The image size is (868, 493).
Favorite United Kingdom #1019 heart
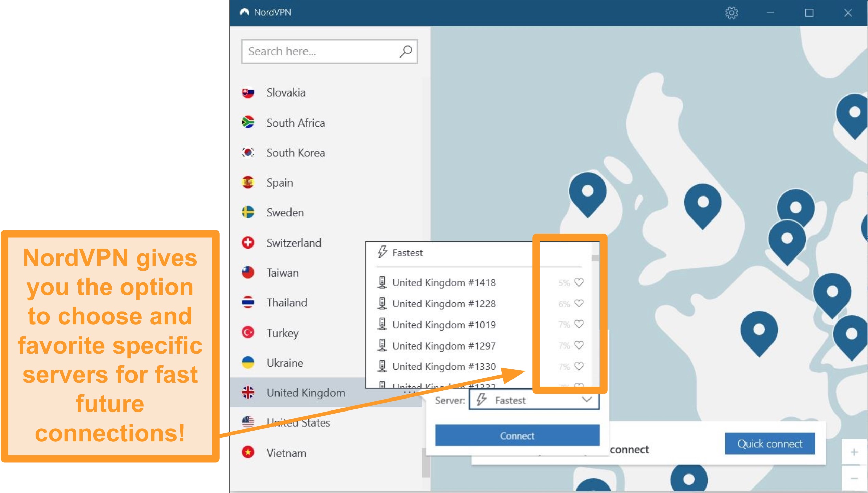[579, 324]
